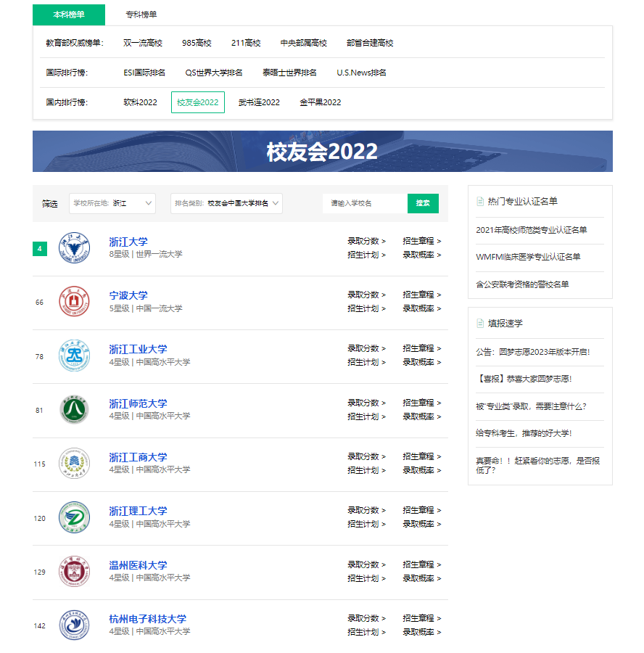View 录取分数 for 浙江大学
Image resolution: width=644 pixels, height=653 pixels.
point(367,241)
